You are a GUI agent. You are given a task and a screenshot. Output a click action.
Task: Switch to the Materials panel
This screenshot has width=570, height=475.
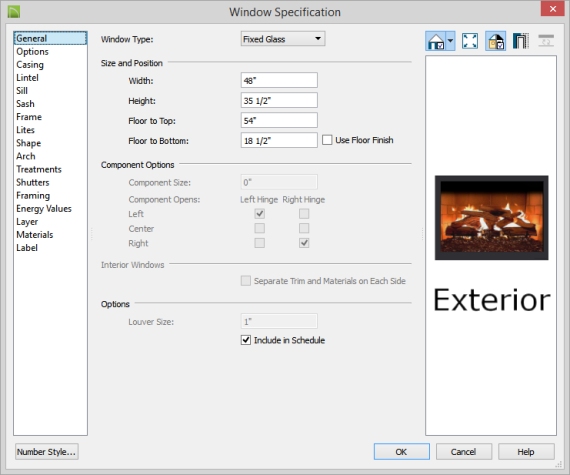pyautogui.click(x=35, y=235)
